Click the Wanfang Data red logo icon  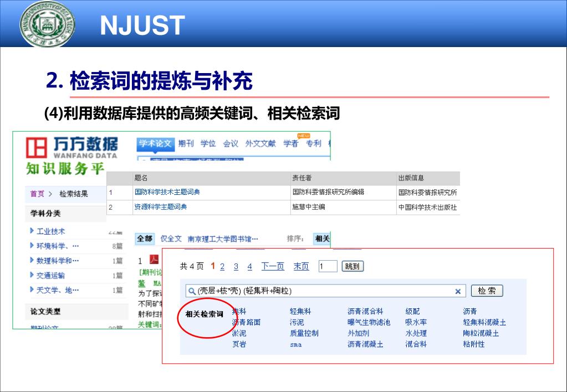(36, 148)
